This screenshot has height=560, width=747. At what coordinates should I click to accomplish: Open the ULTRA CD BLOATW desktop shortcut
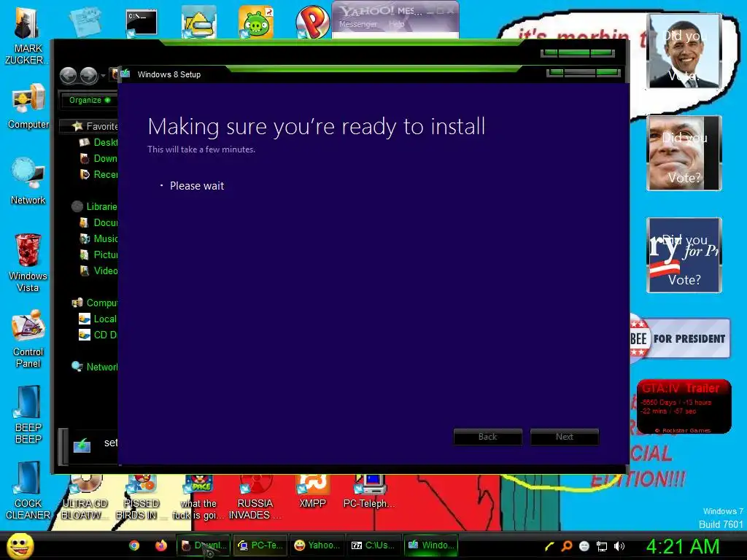[x=85, y=497]
